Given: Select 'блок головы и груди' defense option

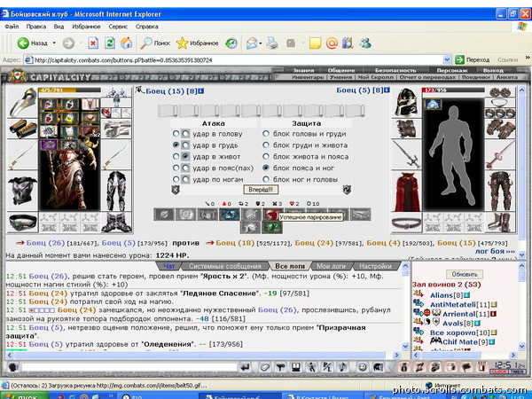Looking at the screenshot, I should click(266, 134).
